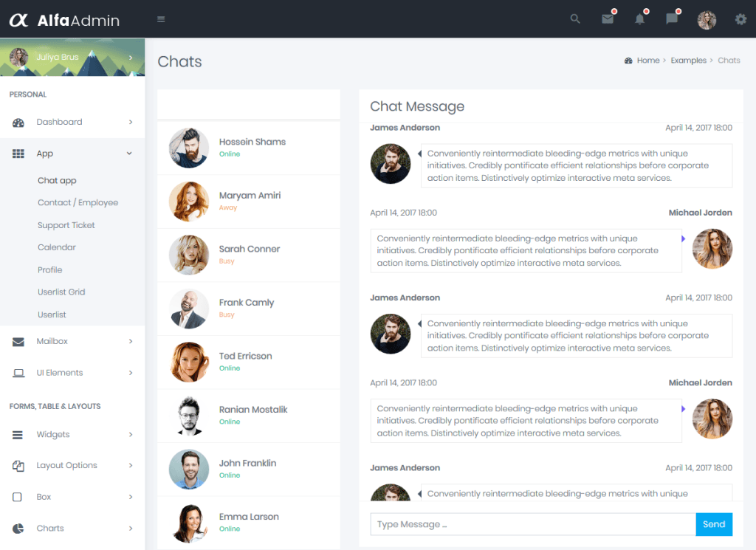Click the settings gear icon in header
This screenshot has height=550, width=756.
tap(740, 19)
